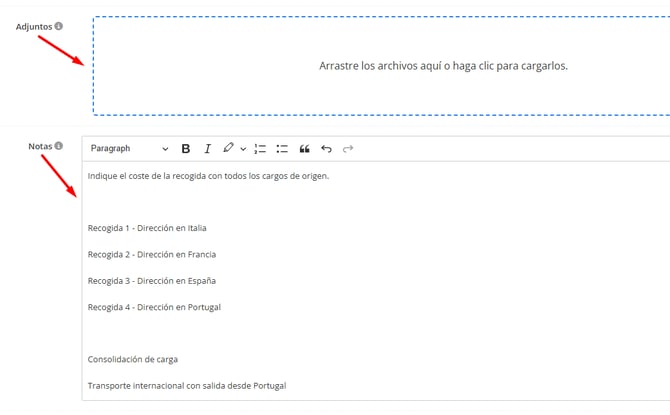670x415 pixels.
Task: Click the info icon next to Adjuntos
Action: coord(58,26)
